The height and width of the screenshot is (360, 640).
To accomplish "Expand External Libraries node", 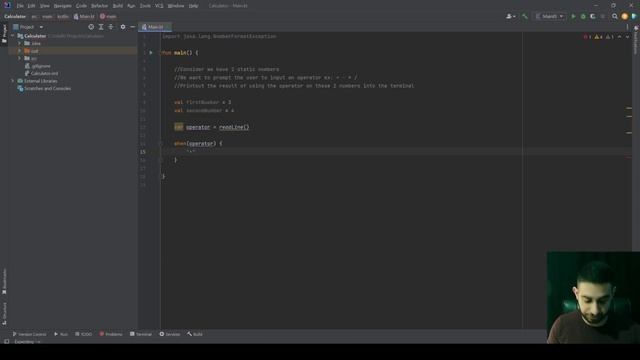I will 13,81.
